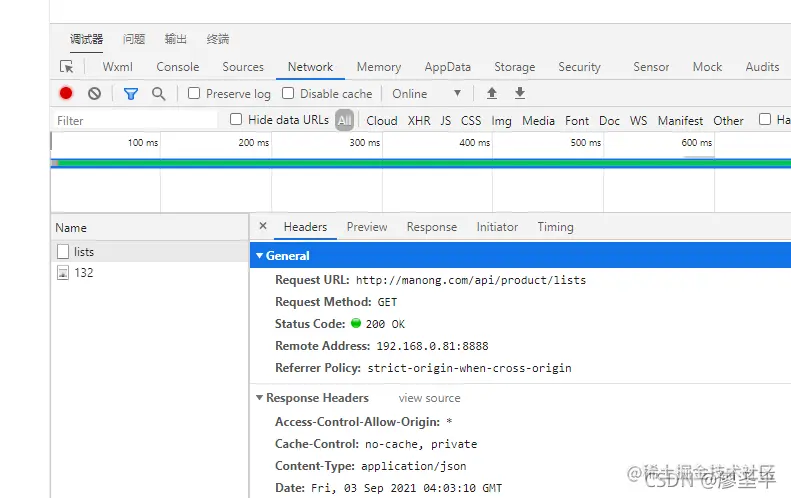The height and width of the screenshot is (498, 791).
Task: Select the All request type filter
Action: click(345, 120)
